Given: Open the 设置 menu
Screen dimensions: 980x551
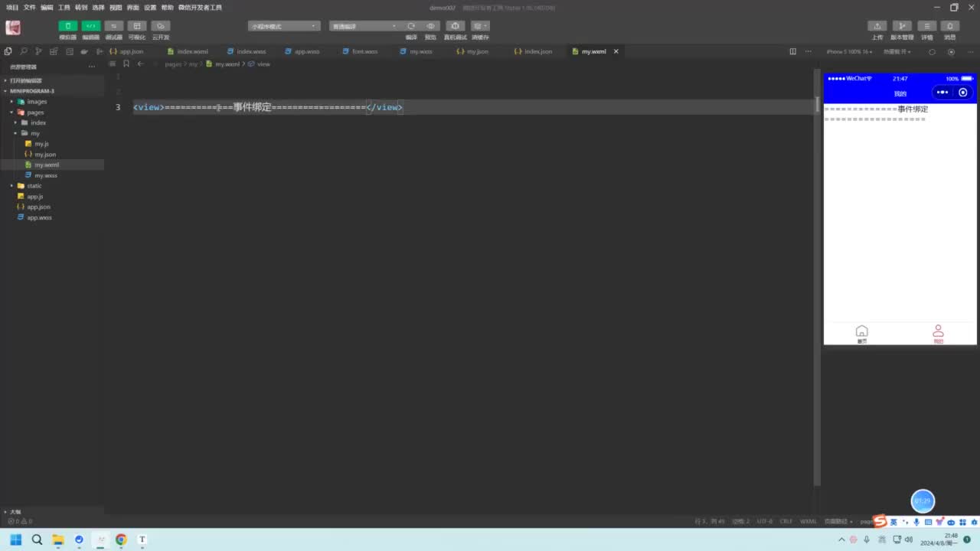Looking at the screenshot, I should point(150,8).
